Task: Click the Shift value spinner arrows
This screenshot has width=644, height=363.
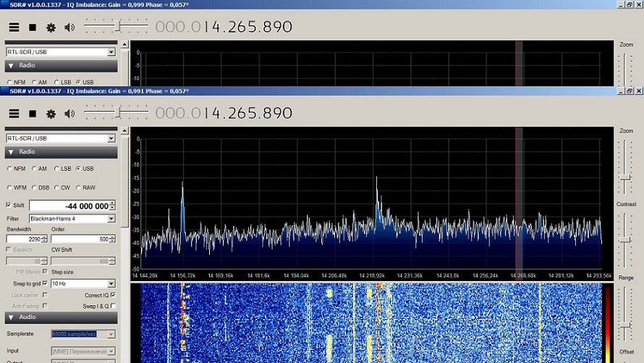Action: coord(113,206)
